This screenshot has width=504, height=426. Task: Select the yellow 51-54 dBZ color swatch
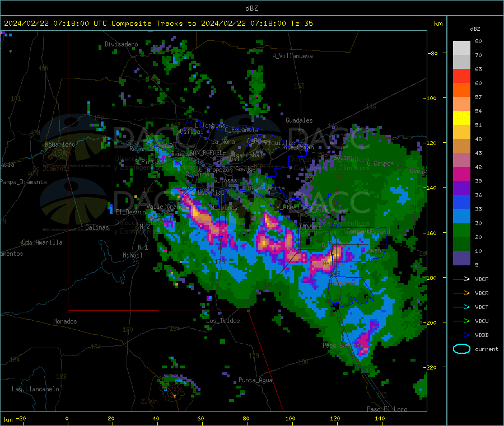461,118
